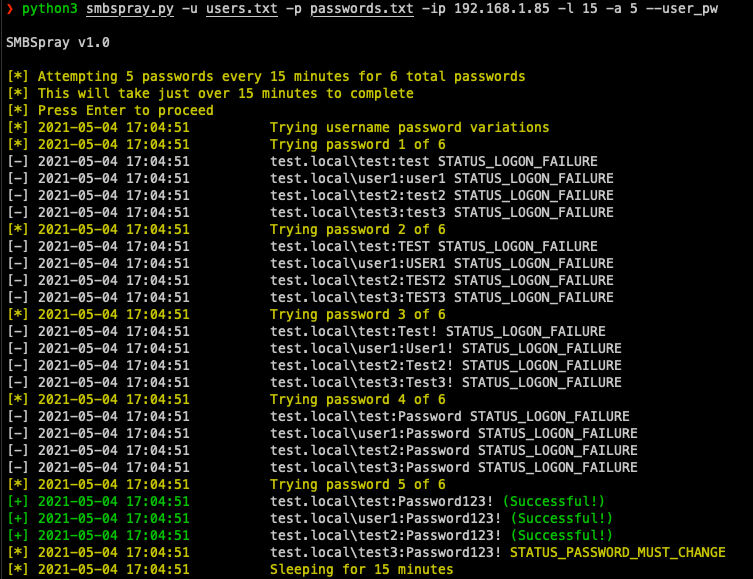Click the 'Press Enter to proceed' line
This screenshot has height=579, width=753.
(x=110, y=110)
